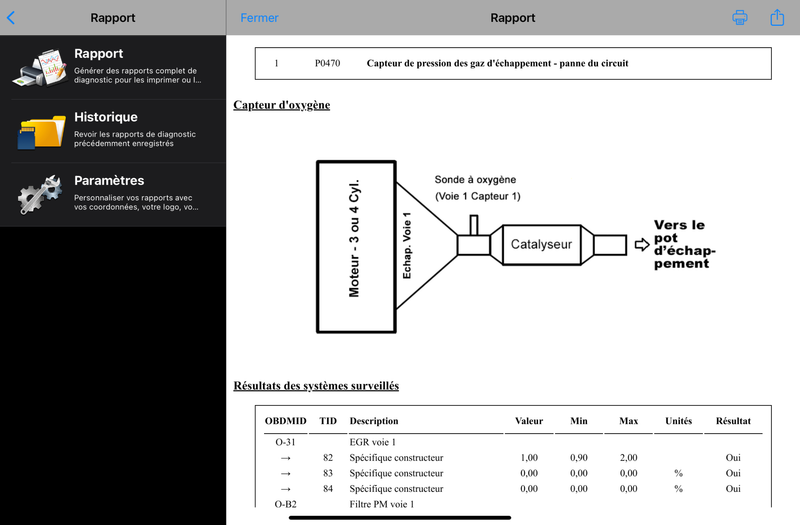The image size is (800, 525).
Task: Close the report with Fermer
Action: pyautogui.click(x=260, y=18)
